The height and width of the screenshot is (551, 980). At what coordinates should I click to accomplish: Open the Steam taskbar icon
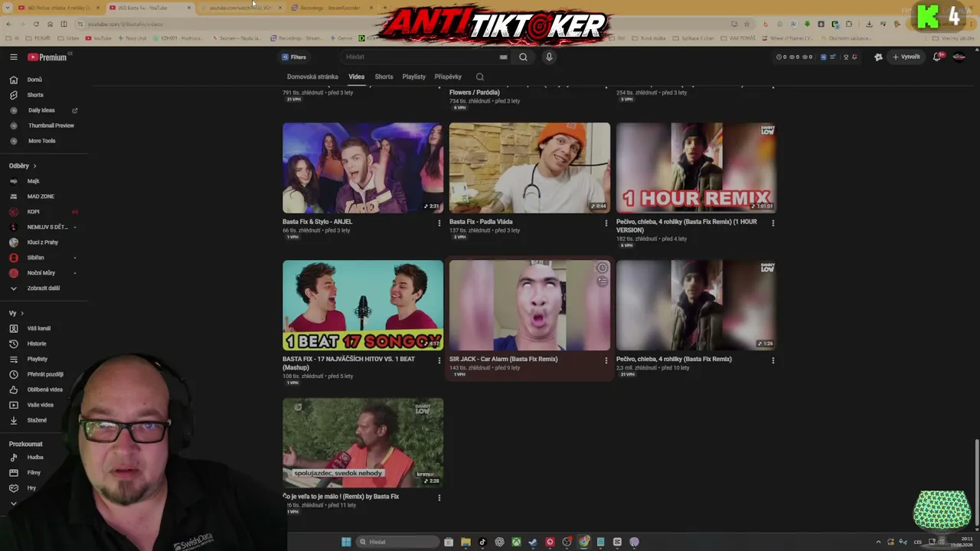(x=533, y=542)
